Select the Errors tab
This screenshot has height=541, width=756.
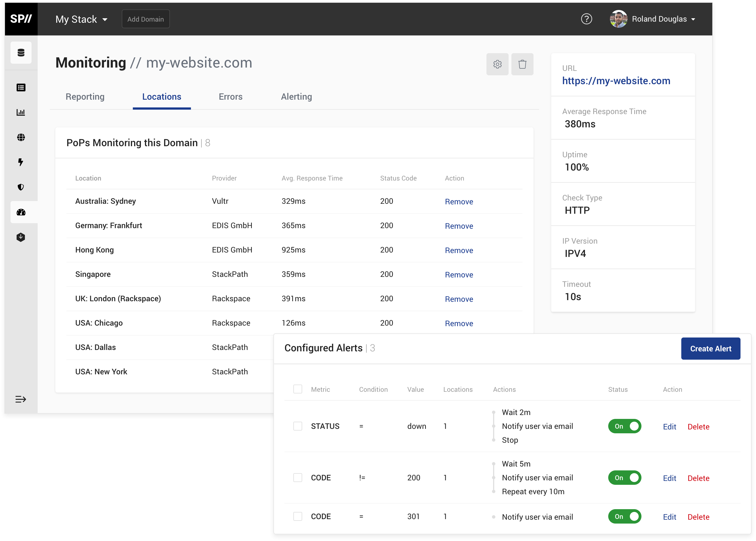click(230, 97)
